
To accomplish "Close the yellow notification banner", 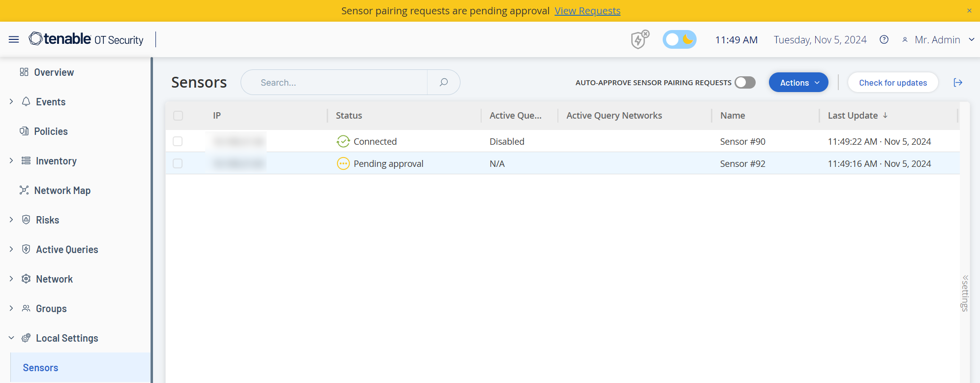I will pyautogui.click(x=969, y=10).
